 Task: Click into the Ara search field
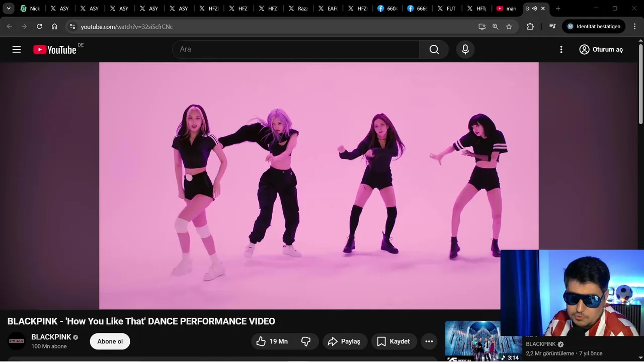pos(296,49)
